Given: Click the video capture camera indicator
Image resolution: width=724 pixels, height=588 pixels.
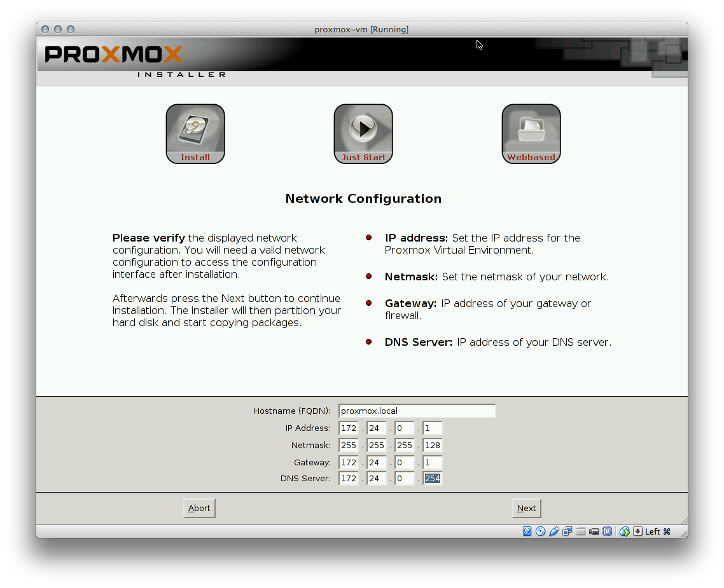Looking at the screenshot, I should [594, 531].
